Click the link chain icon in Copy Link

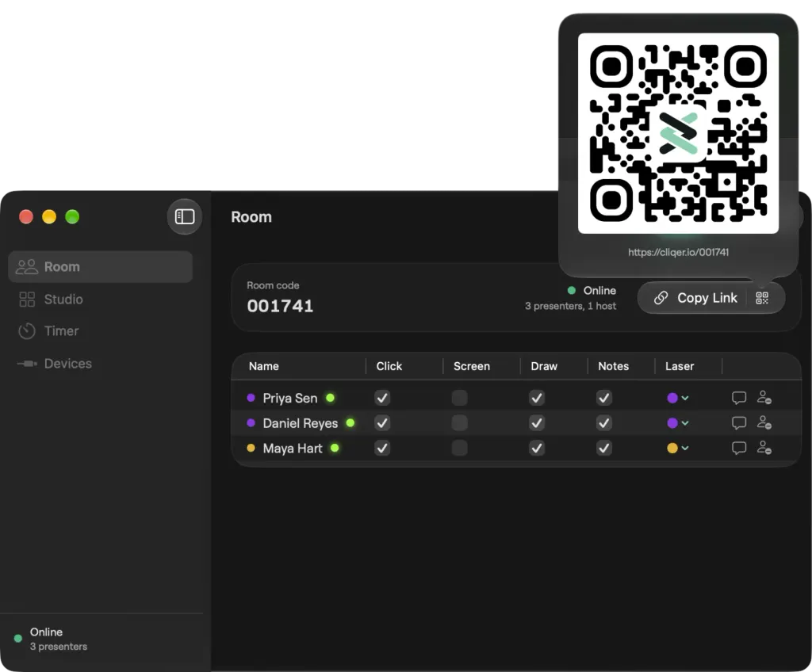click(661, 298)
